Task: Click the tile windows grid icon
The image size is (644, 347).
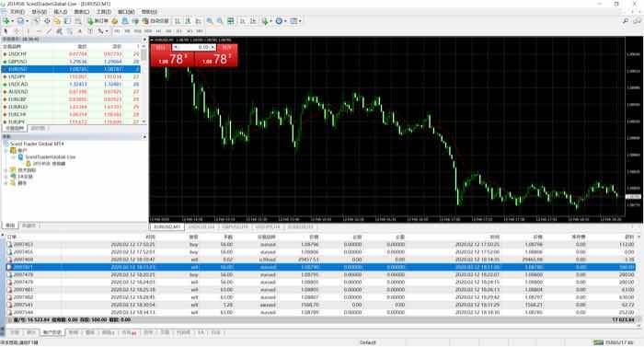Action: 231,21
